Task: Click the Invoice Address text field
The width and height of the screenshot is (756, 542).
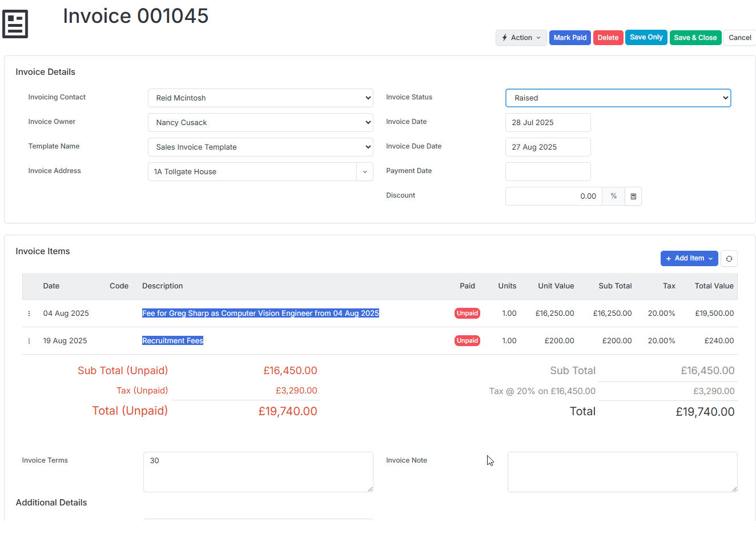Action: click(252, 172)
